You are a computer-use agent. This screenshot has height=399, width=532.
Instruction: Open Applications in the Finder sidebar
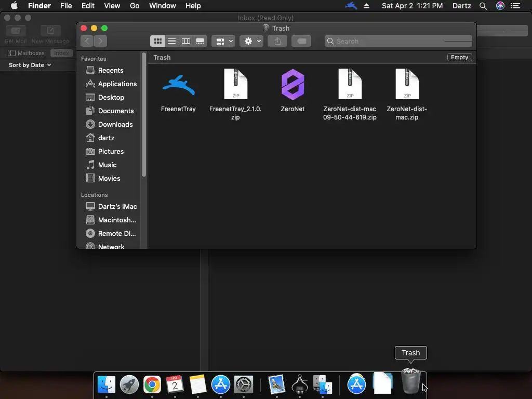111,84
